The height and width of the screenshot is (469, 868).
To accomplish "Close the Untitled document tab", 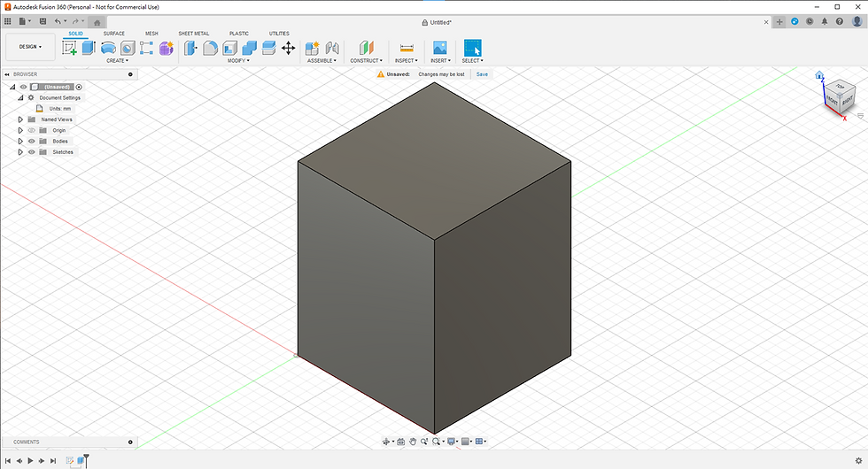I will coord(766,22).
